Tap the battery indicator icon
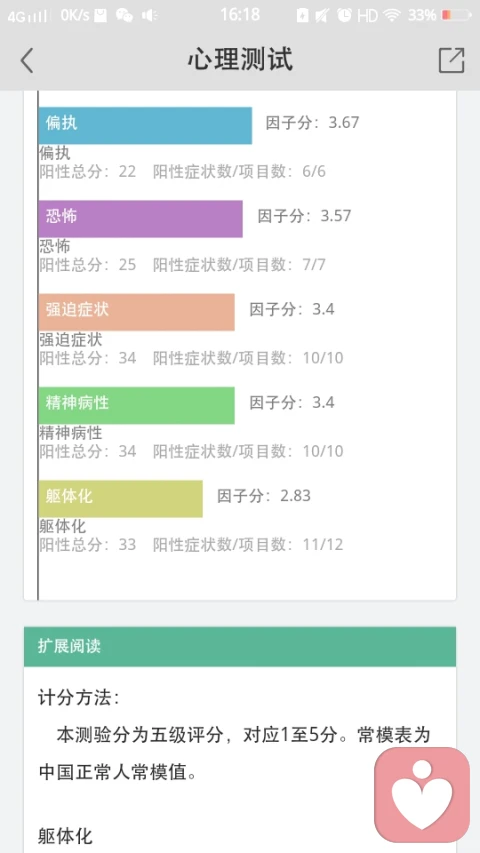The width and height of the screenshot is (480, 853). (x=457, y=15)
